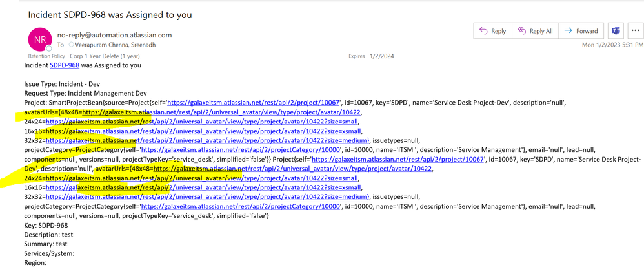Click the Region: line
The width and height of the screenshot is (644, 276).
click(35, 264)
